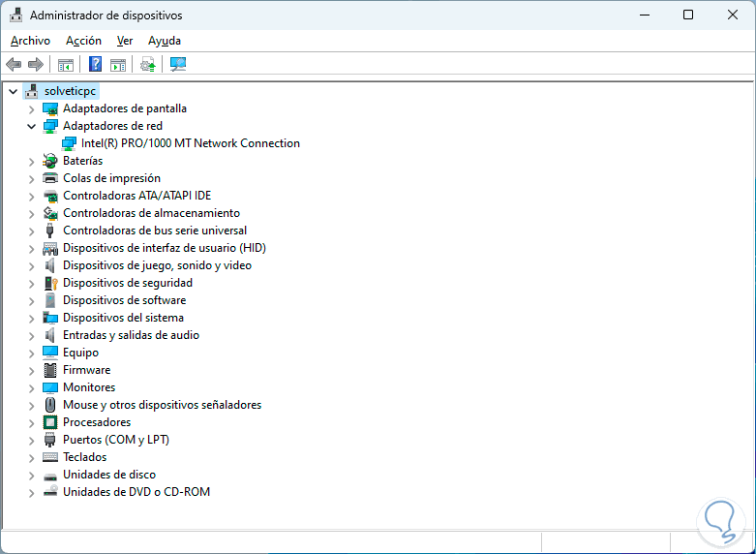Expand the Baterías chevron
756x554 pixels.
32,162
